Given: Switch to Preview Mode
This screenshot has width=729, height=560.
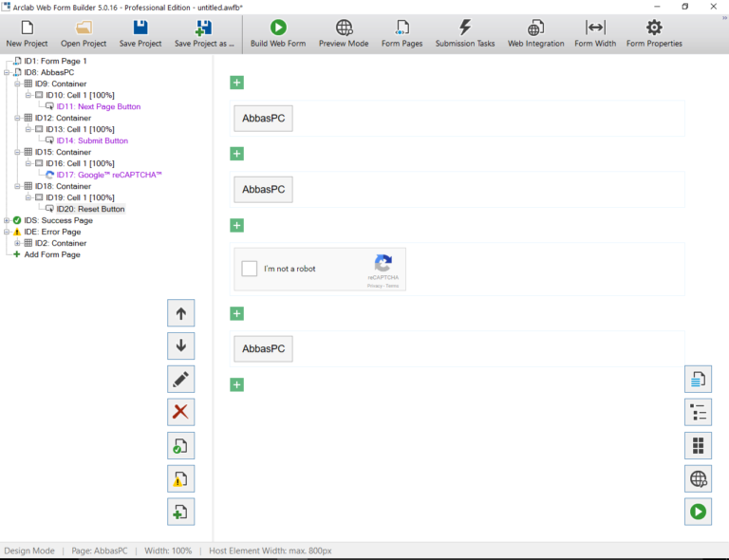Looking at the screenshot, I should tap(344, 34).
